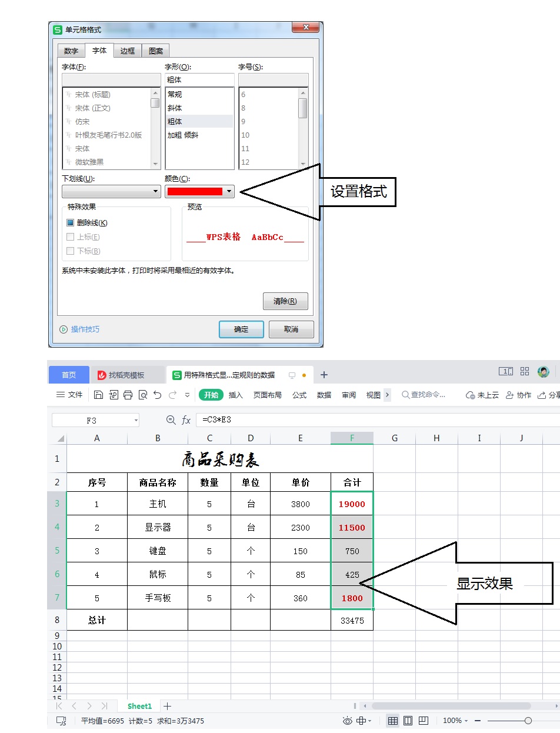This screenshot has width=560, height=733.
Task: Click the add sheet plus icon
Action: pos(167,706)
